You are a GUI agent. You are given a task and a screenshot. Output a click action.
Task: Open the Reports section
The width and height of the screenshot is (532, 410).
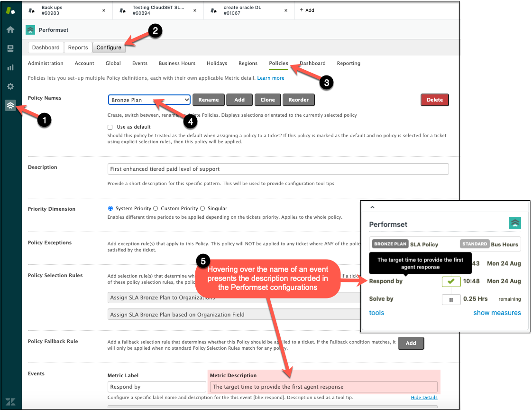pos(78,47)
